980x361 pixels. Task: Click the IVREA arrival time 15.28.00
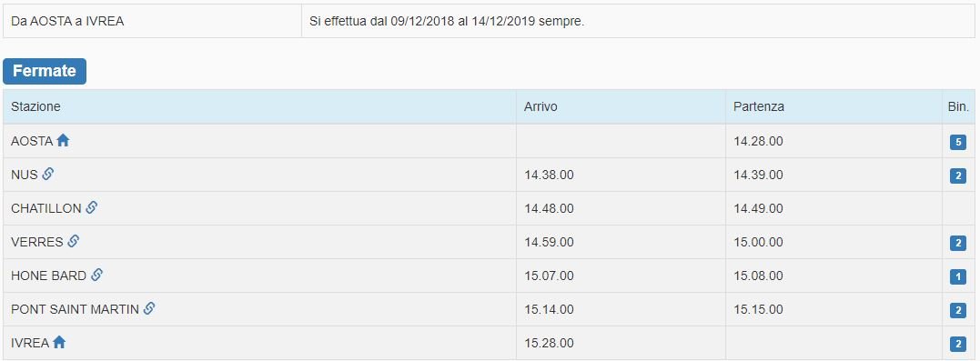click(x=549, y=343)
